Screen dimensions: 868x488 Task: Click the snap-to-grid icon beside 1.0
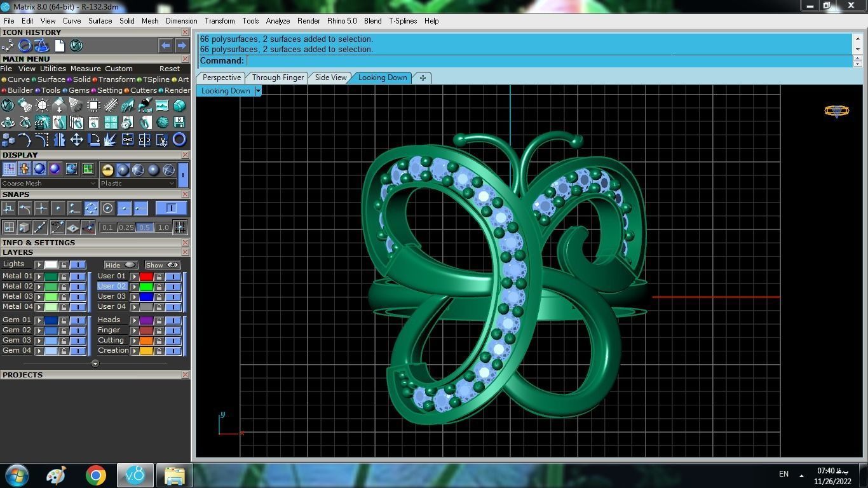point(180,227)
